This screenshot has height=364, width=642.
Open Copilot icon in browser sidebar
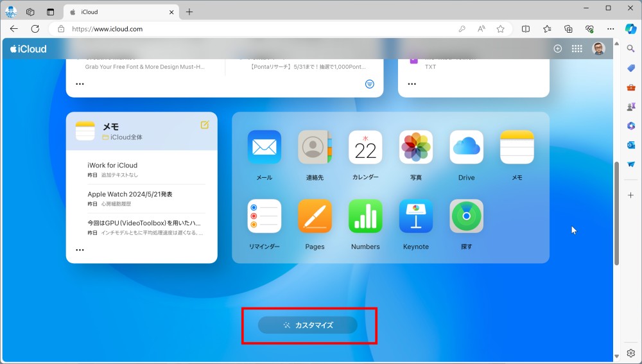[630, 29]
